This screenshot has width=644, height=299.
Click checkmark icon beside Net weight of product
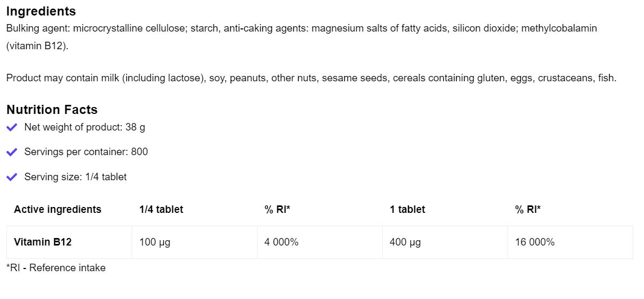12,127
